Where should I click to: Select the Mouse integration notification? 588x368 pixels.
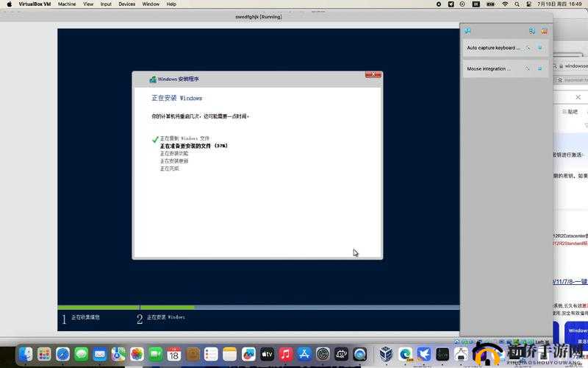click(x=505, y=68)
